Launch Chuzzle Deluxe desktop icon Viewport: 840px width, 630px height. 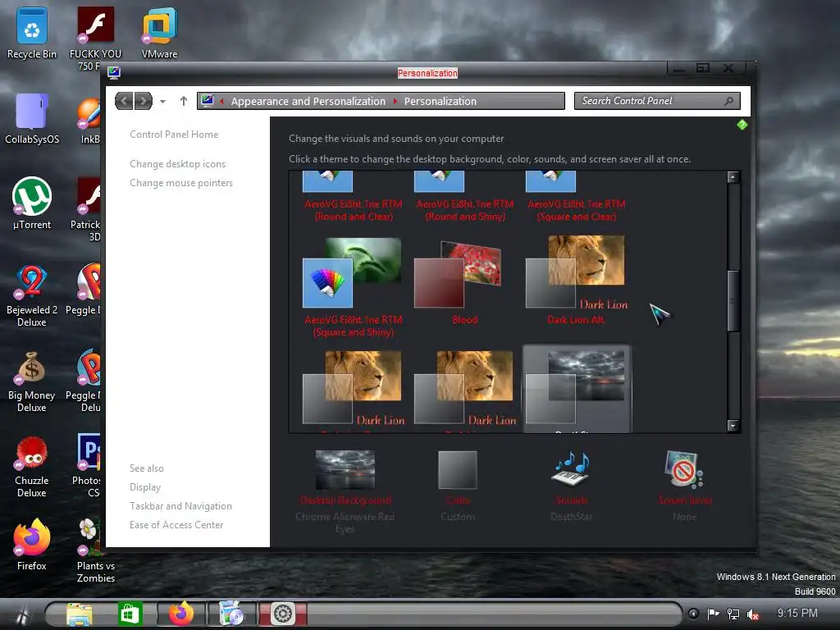click(32, 467)
